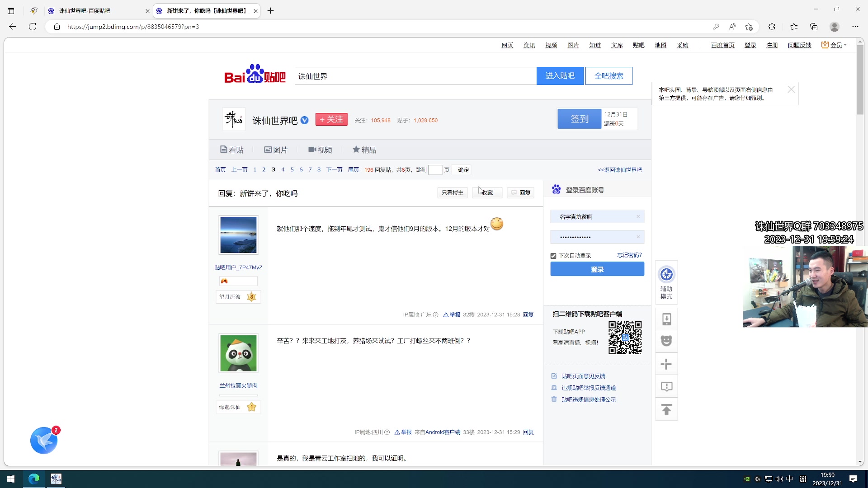The height and width of the screenshot is (488, 868).
Task: Click the 进入贴吧 enter-forum button
Action: [x=560, y=75]
